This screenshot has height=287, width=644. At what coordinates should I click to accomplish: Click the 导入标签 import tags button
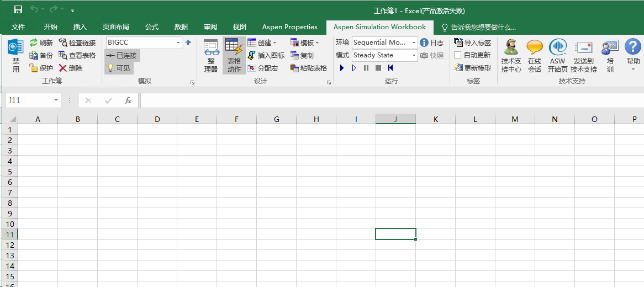point(473,42)
